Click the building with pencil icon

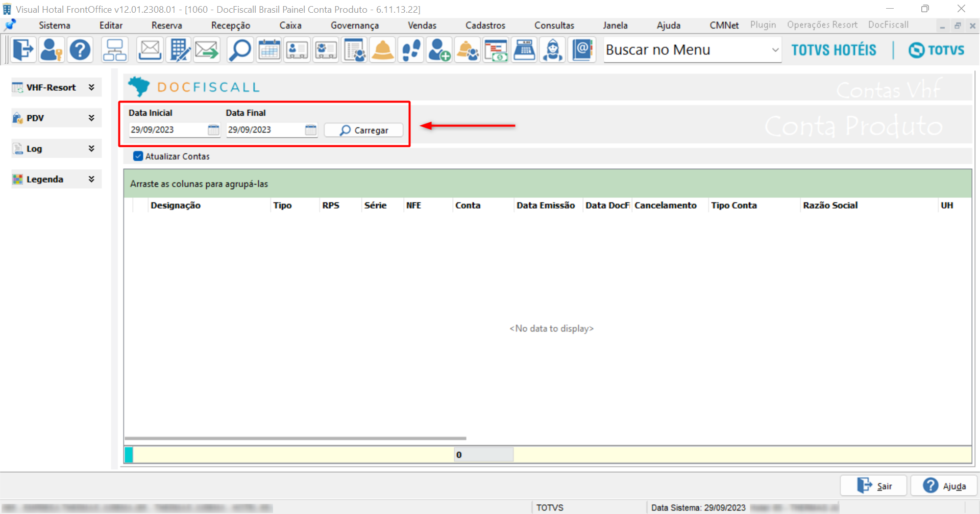click(x=179, y=50)
